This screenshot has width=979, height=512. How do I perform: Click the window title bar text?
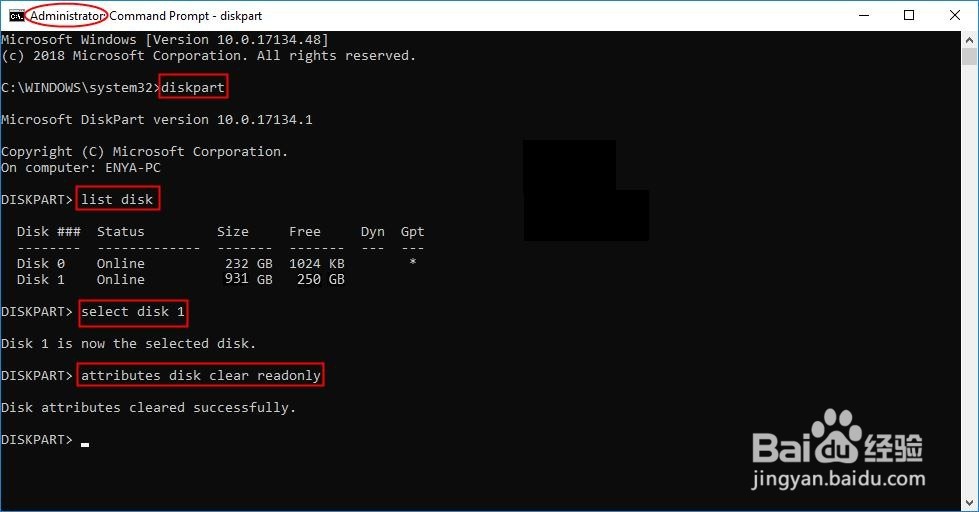(x=146, y=16)
